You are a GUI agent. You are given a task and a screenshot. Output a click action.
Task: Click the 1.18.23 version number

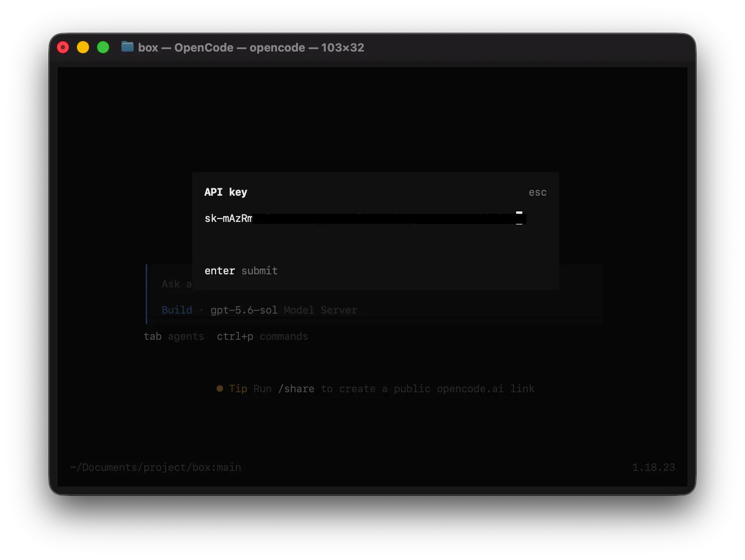tap(653, 467)
